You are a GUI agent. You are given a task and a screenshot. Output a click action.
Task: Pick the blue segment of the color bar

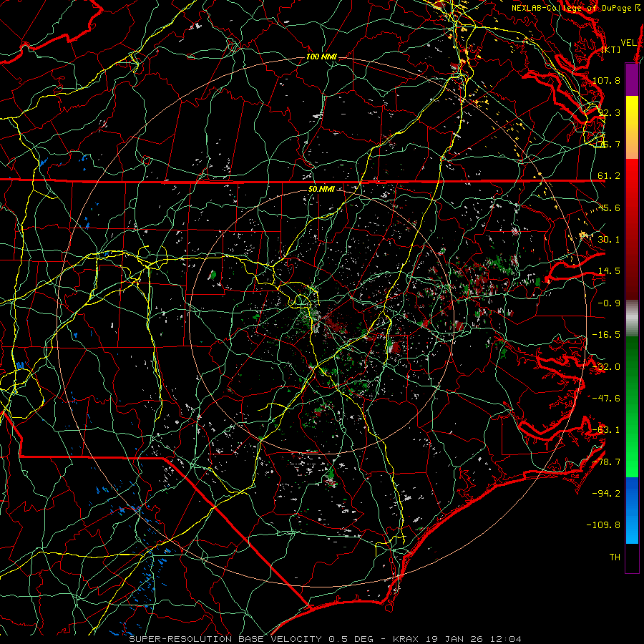[x=632, y=510]
